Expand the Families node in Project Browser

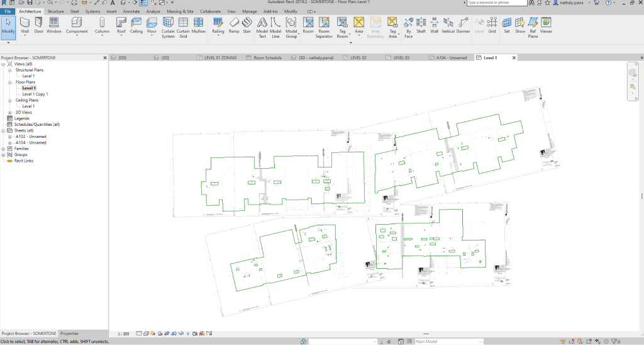[x=3, y=149]
